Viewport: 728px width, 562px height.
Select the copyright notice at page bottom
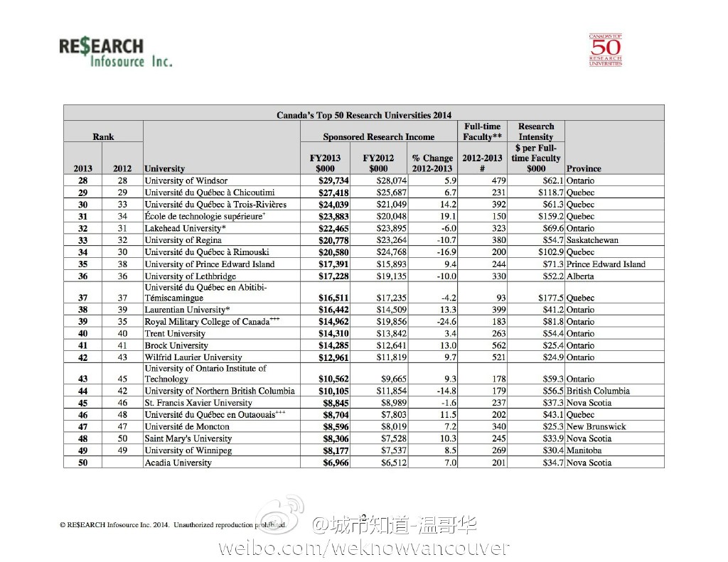173,525
